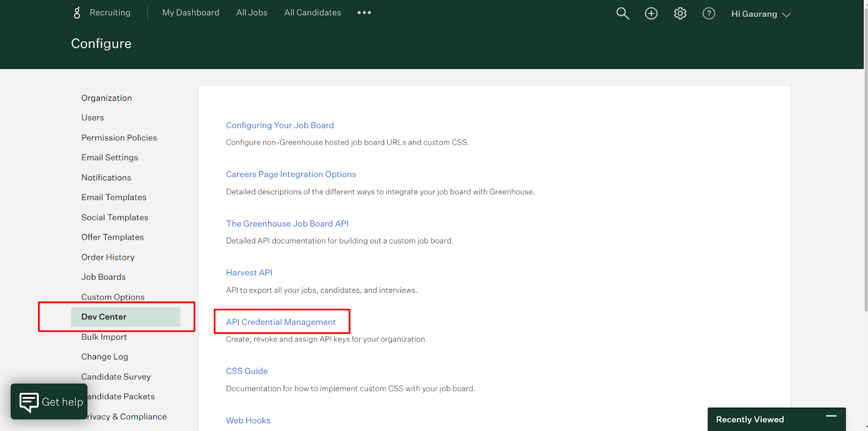Open Candidate Packets in the sidebar

click(x=120, y=396)
